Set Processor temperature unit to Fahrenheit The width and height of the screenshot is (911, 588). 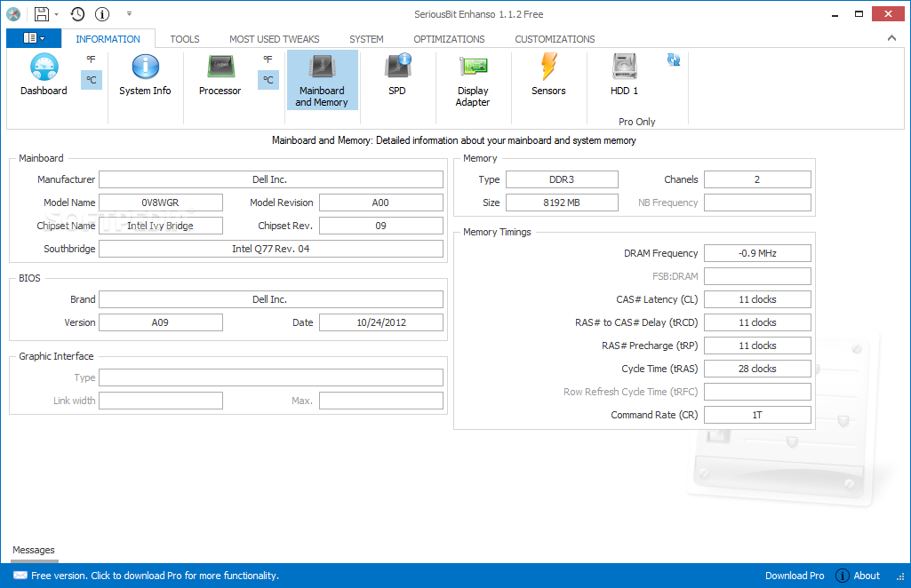pyautogui.click(x=268, y=60)
